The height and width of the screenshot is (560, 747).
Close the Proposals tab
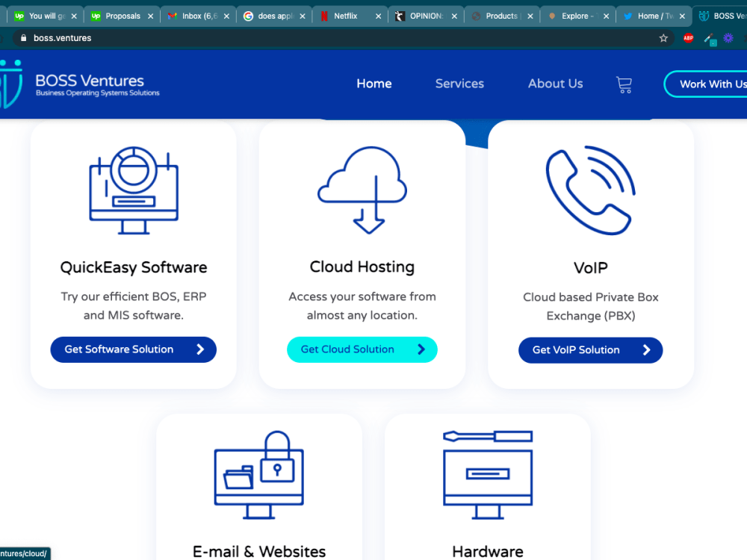151,16
